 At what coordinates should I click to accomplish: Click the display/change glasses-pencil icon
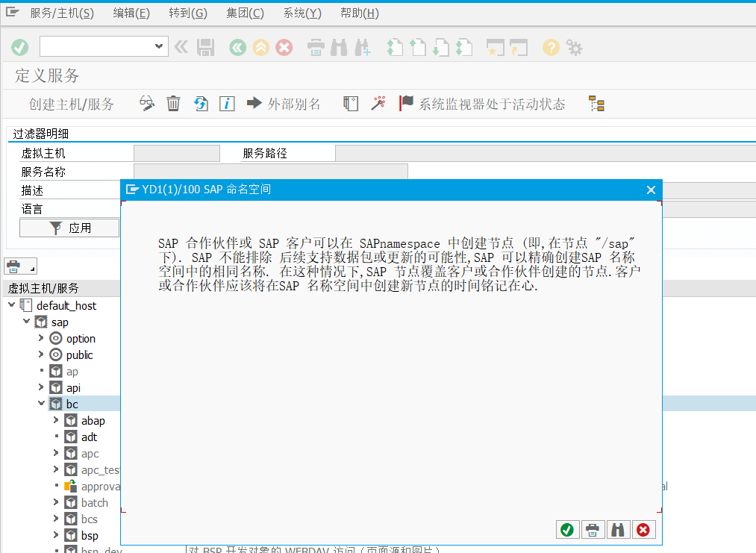tap(147, 103)
